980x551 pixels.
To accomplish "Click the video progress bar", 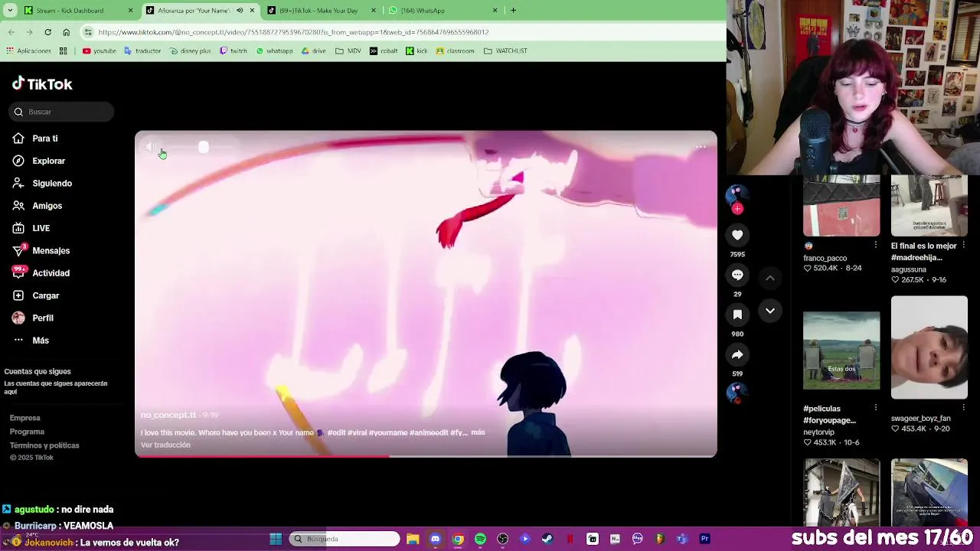I will pyautogui.click(x=426, y=456).
